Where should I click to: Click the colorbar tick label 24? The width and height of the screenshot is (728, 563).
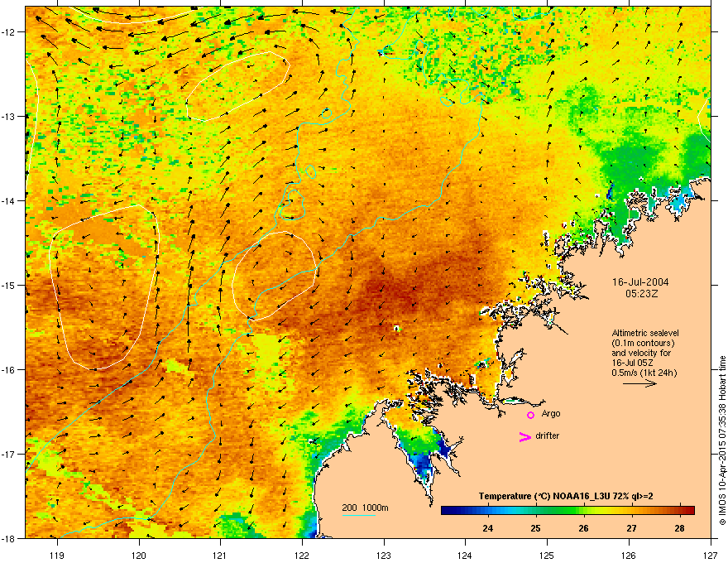(x=487, y=528)
